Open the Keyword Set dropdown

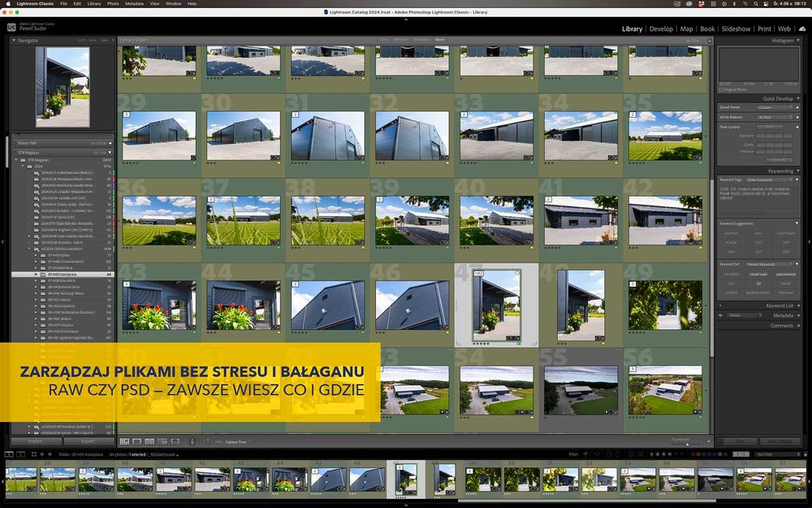(770, 264)
